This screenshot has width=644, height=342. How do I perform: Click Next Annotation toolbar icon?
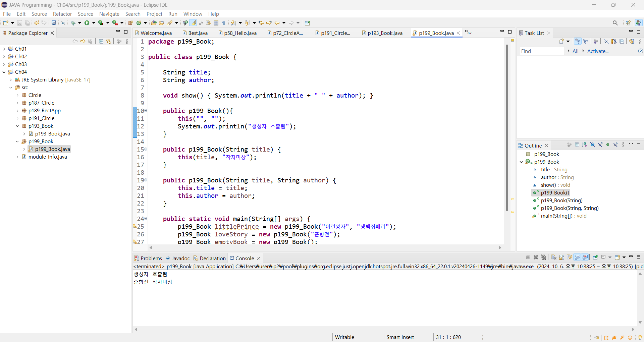[x=233, y=23]
